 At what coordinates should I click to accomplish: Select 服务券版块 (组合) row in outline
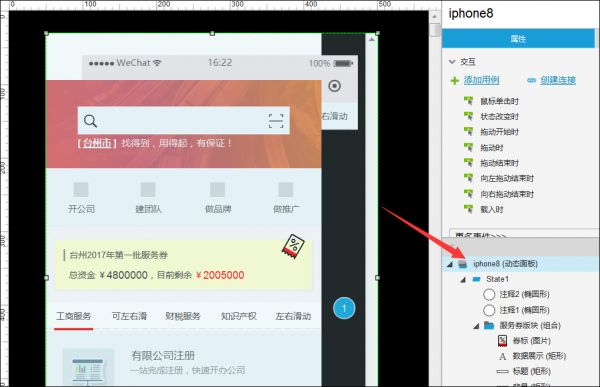pos(521,325)
